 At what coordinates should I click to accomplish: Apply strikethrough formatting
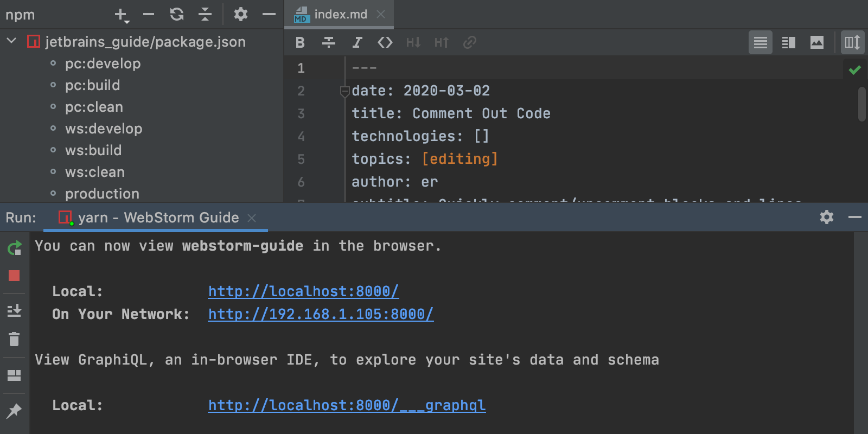pos(328,42)
